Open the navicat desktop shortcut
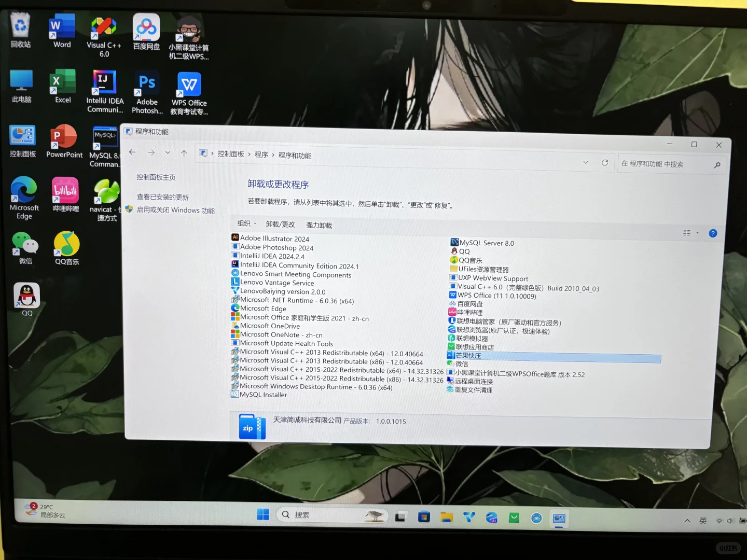The height and width of the screenshot is (560, 747). [106, 200]
